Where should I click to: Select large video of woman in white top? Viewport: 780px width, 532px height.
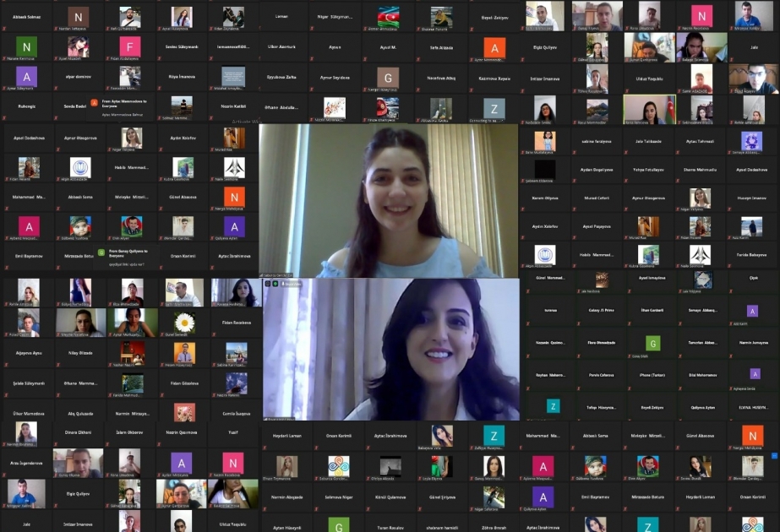click(391, 349)
